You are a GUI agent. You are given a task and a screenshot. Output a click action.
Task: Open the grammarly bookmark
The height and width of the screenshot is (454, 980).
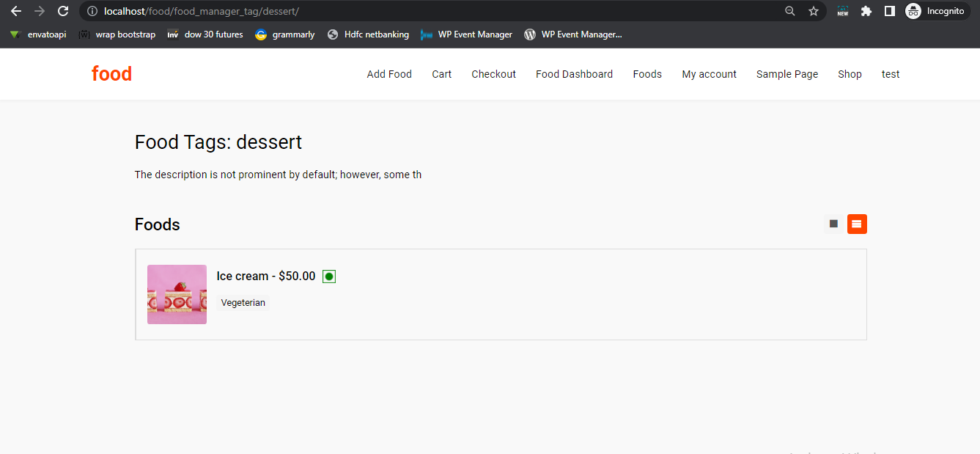coord(285,34)
